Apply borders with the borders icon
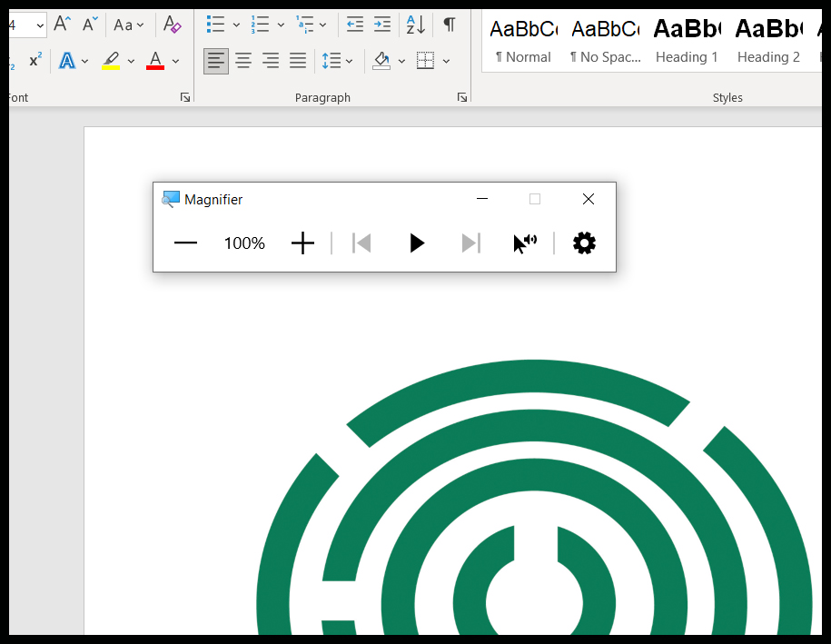831x644 pixels. coord(425,61)
